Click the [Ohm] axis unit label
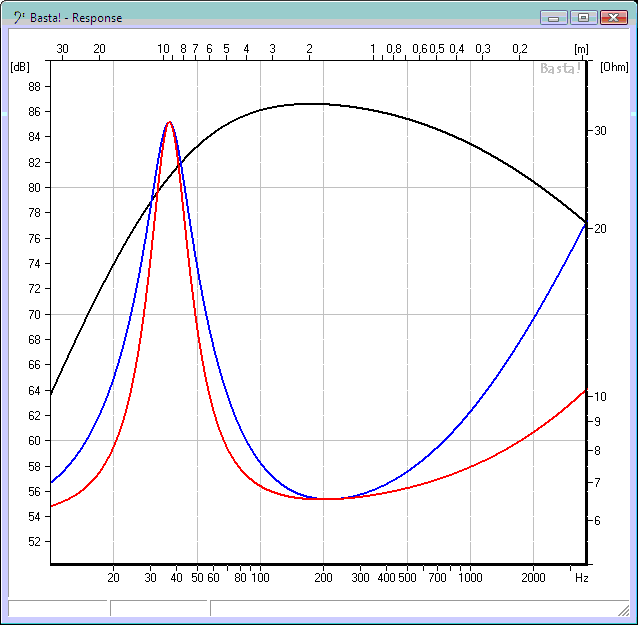The image size is (638, 625). pyautogui.click(x=612, y=67)
